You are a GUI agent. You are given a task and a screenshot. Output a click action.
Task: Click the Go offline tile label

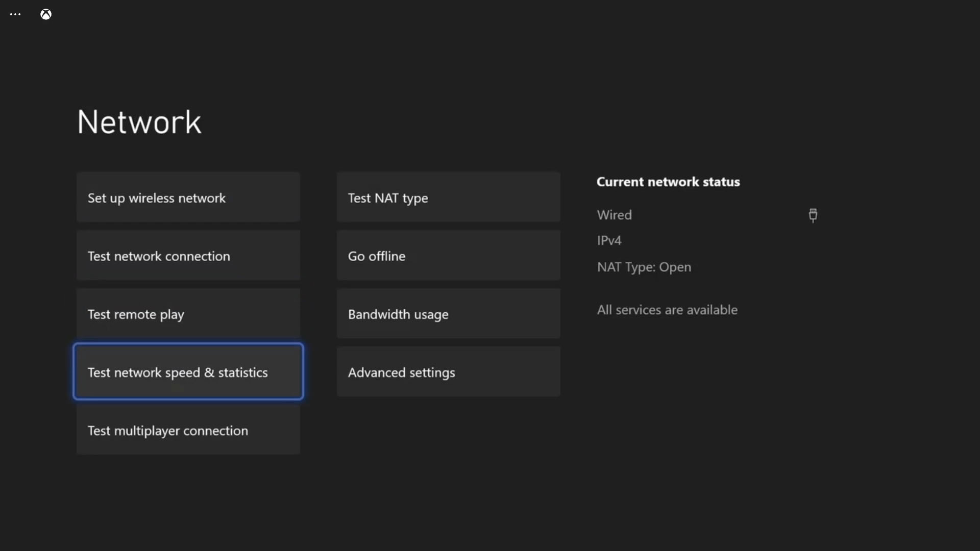pos(377,256)
